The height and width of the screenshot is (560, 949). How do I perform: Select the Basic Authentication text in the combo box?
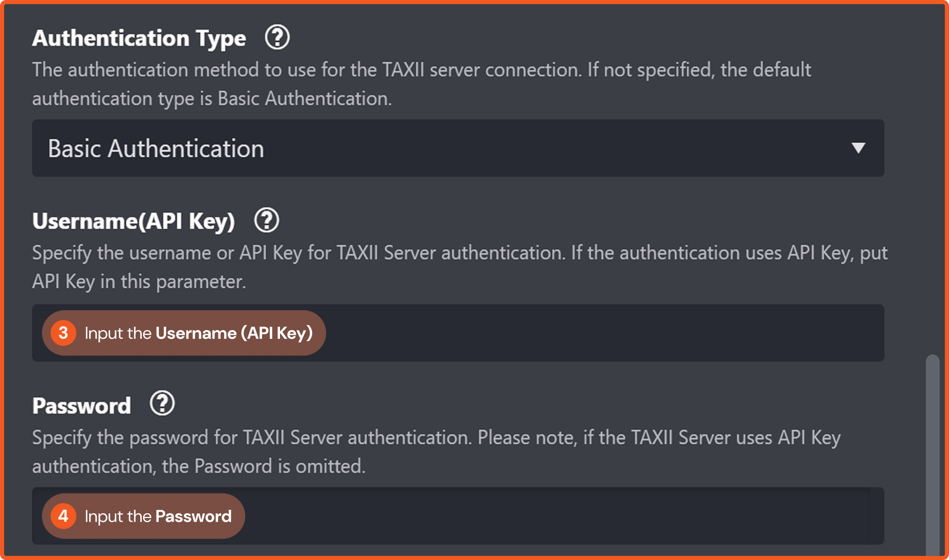pos(156,149)
